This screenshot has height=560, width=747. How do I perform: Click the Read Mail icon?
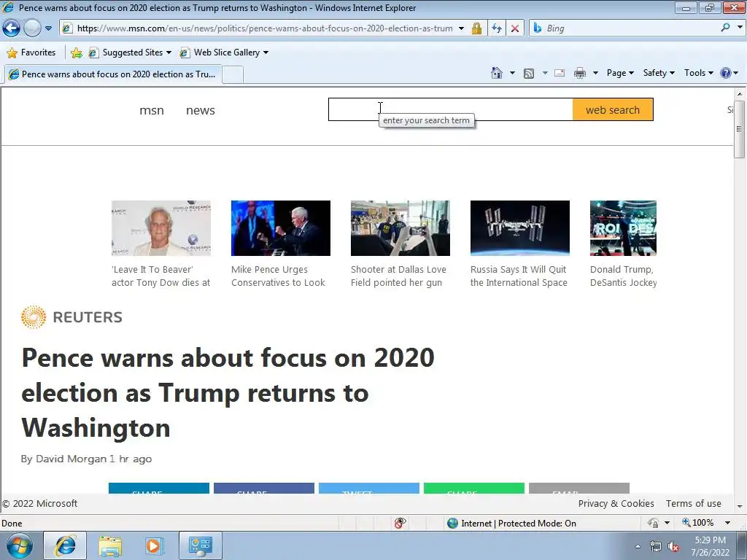tap(560, 73)
